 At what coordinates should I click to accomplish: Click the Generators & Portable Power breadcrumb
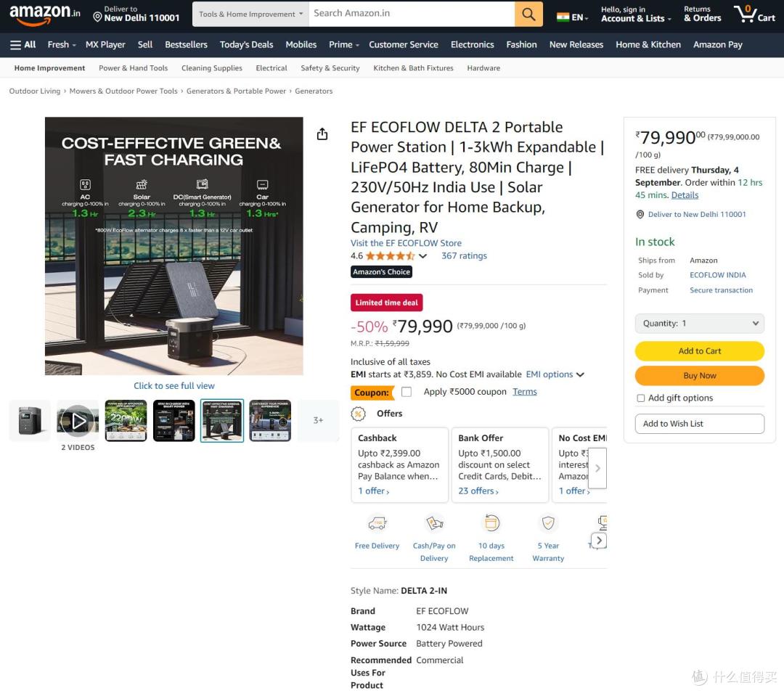pyautogui.click(x=236, y=91)
